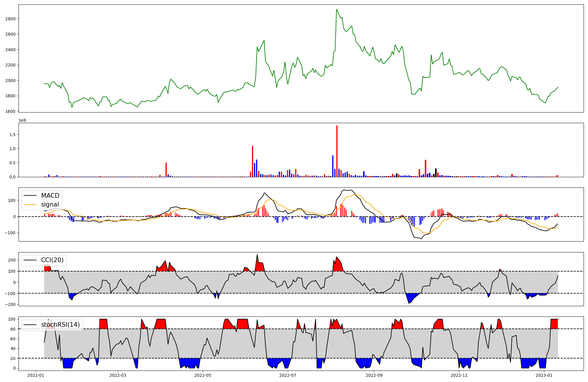Click the highest peak of green price line

click(x=336, y=9)
